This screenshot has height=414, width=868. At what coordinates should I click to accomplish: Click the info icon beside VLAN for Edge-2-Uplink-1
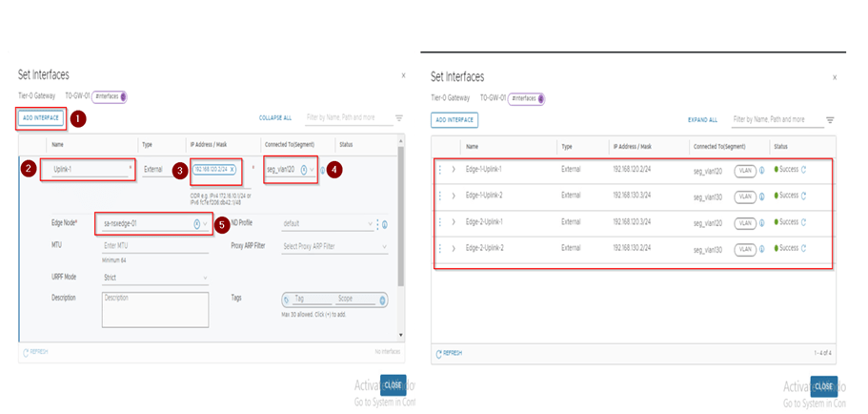tap(762, 222)
